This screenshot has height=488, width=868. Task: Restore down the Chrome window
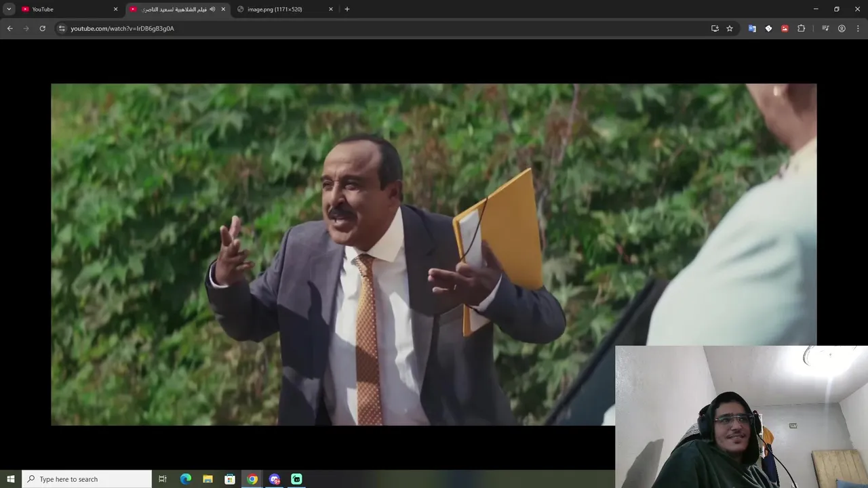click(837, 9)
